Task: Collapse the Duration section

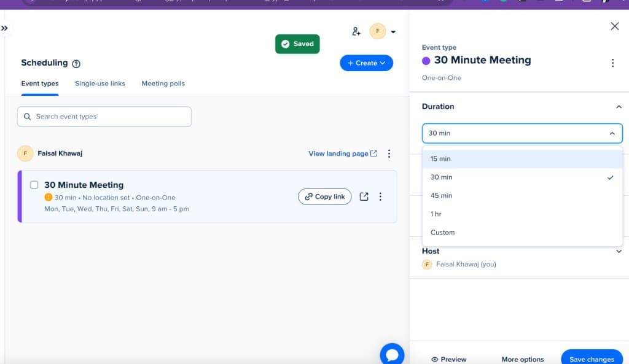Action: tap(619, 107)
